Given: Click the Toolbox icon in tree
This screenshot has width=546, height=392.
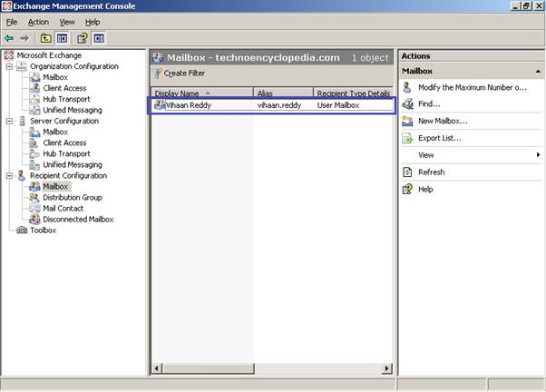Looking at the screenshot, I should coord(22,230).
